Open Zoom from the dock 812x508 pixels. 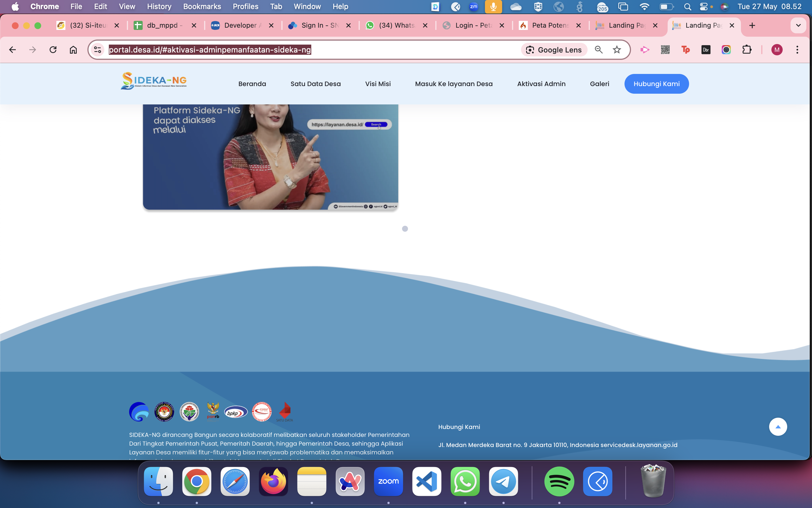click(389, 481)
